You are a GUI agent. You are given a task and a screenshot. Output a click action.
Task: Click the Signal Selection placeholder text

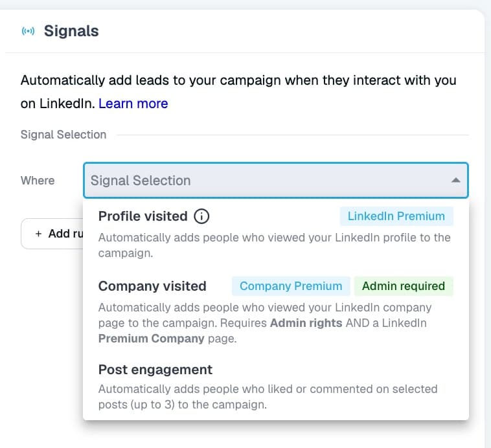[141, 181]
